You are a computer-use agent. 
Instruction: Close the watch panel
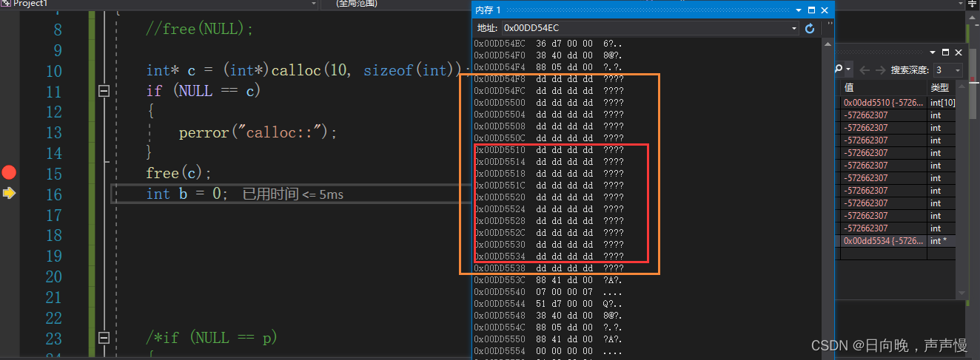pos(959,52)
